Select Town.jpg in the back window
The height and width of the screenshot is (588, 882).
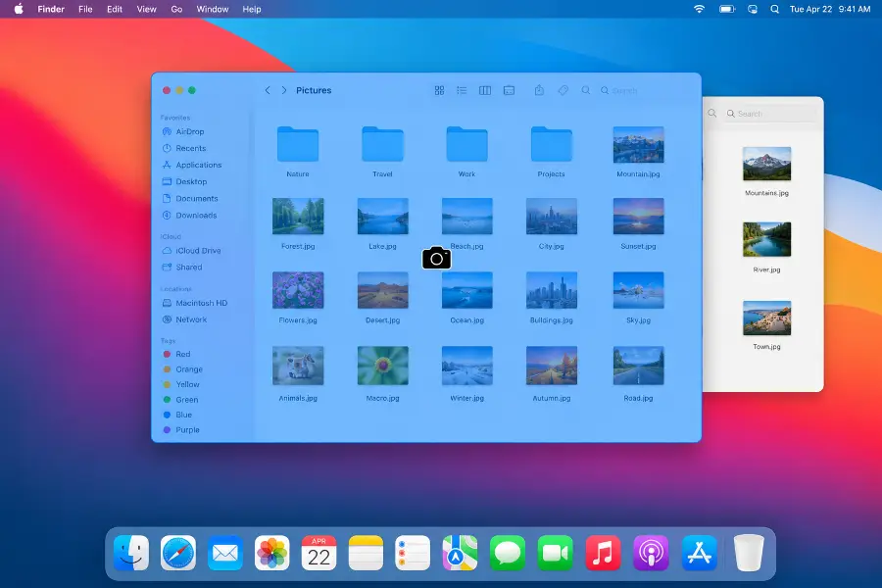click(x=766, y=318)
